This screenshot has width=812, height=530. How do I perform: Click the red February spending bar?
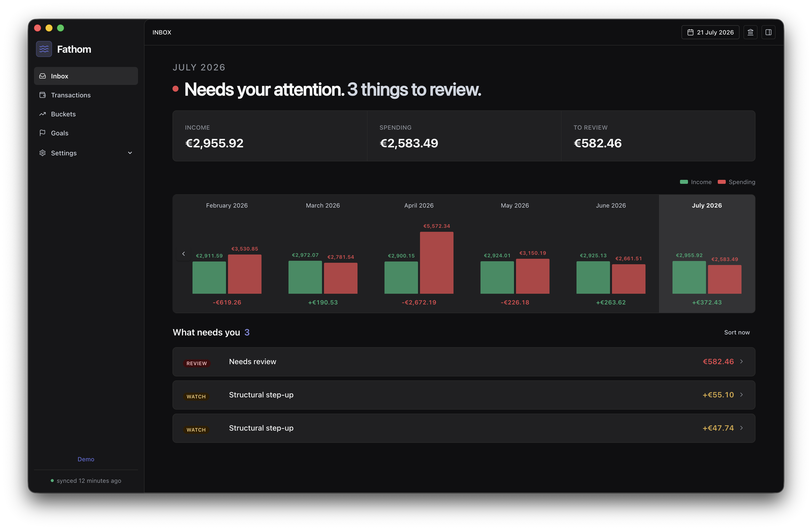coord(244,274)
